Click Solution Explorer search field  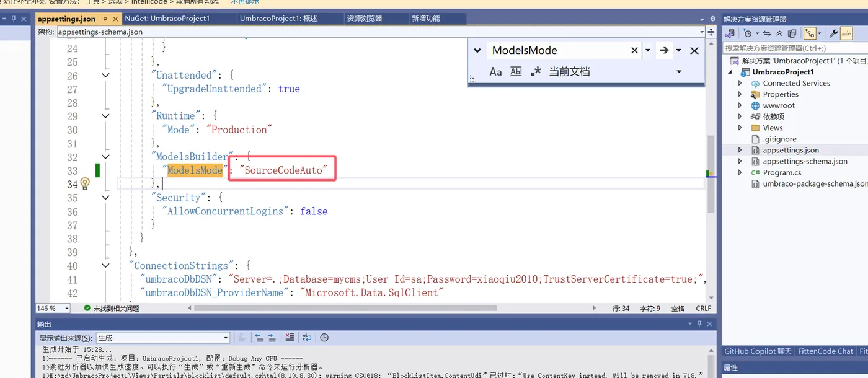[795, 48]
